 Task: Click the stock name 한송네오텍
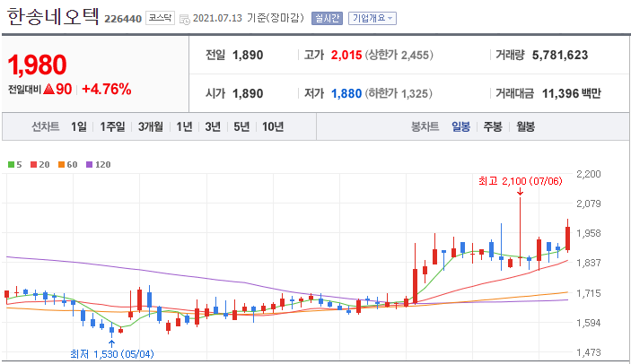click(x=53, y=17)
